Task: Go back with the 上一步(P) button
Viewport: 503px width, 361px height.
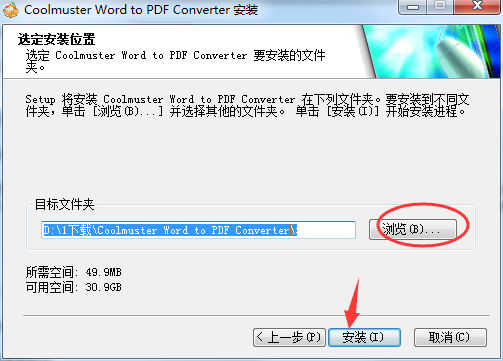Action: click(x=289, y=337)
